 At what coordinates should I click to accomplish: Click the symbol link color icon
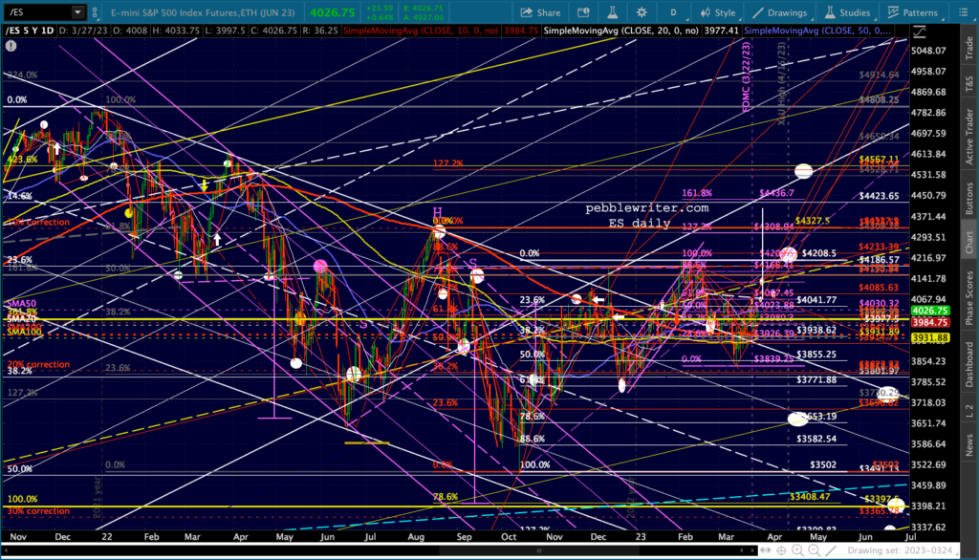[95, 11]
